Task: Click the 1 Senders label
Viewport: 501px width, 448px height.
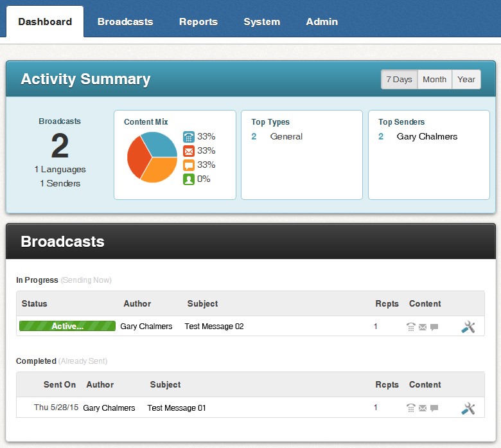Action: pyautogui.click(x=60, y=183)
